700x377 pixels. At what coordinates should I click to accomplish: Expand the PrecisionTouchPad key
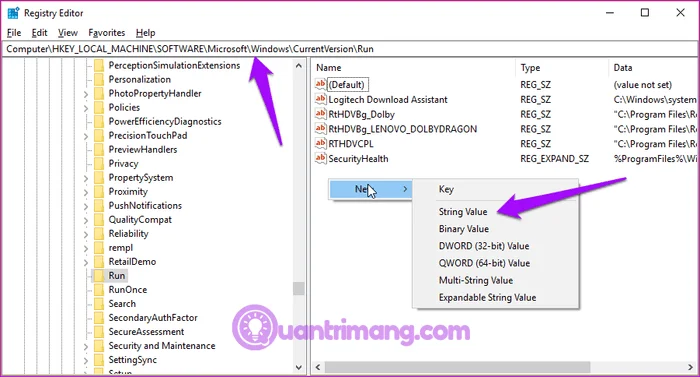86,136
